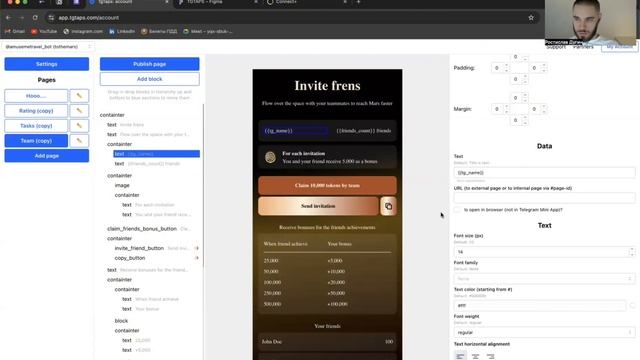Click Text color swatch preview

click(x=632, y=305)
